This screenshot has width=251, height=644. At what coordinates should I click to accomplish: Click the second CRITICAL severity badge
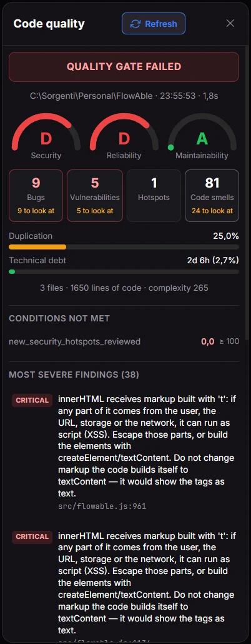pyautogui.click(x=32, y=537)
